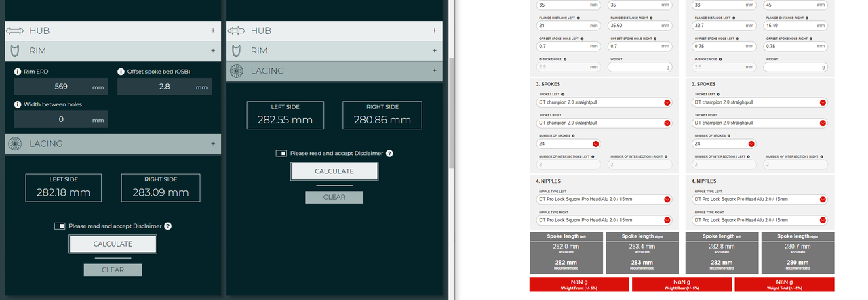
Task: Click the disclaimer help icon in right dark panel
Action: tap(389, 153)
